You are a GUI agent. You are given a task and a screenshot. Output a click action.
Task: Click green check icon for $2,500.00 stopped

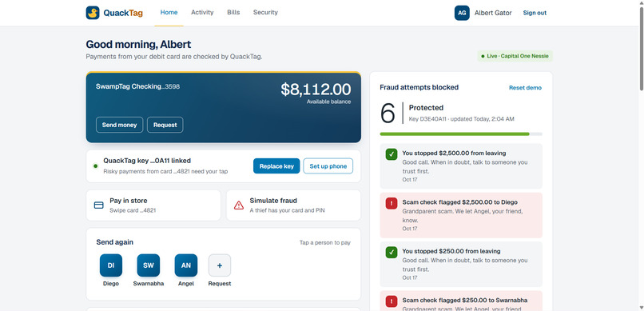(x=392, y=154)
